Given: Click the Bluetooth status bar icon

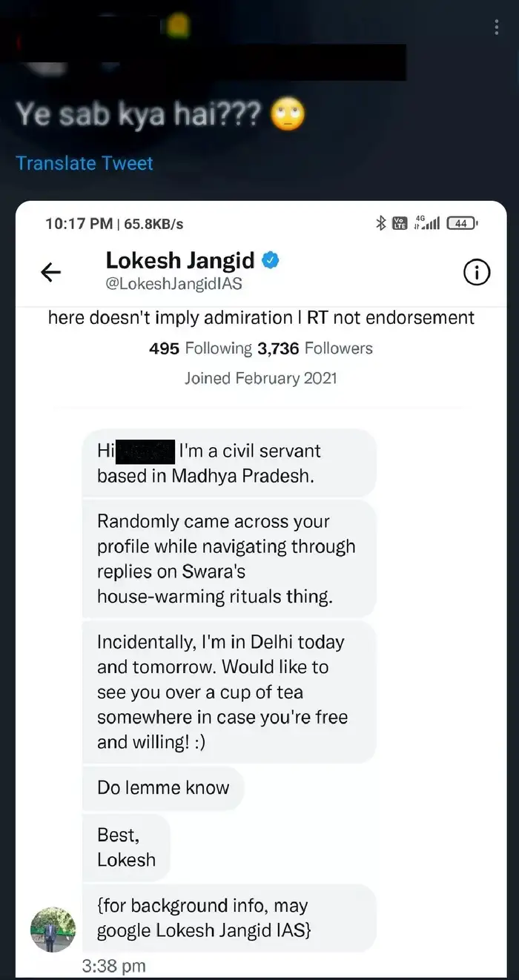Looking at the screenshot, I should tap(381, 222).
